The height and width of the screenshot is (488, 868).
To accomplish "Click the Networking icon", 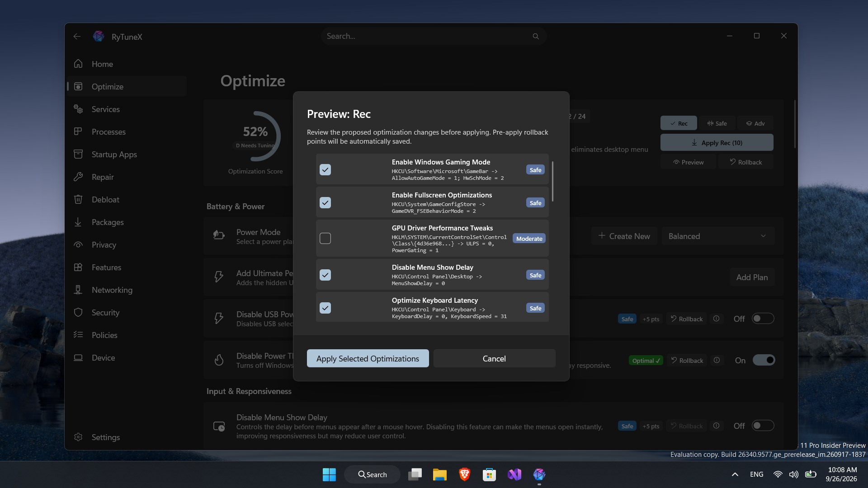I will [78, 290].
